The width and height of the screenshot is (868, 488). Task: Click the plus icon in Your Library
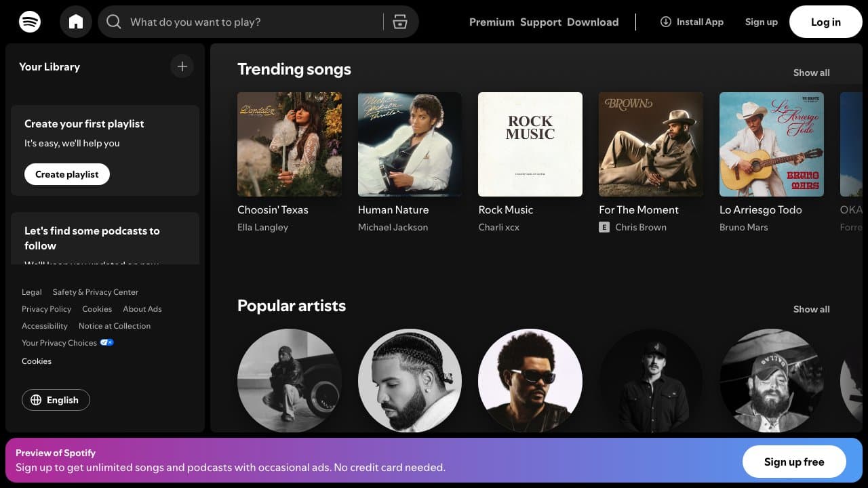coord(182,66)
